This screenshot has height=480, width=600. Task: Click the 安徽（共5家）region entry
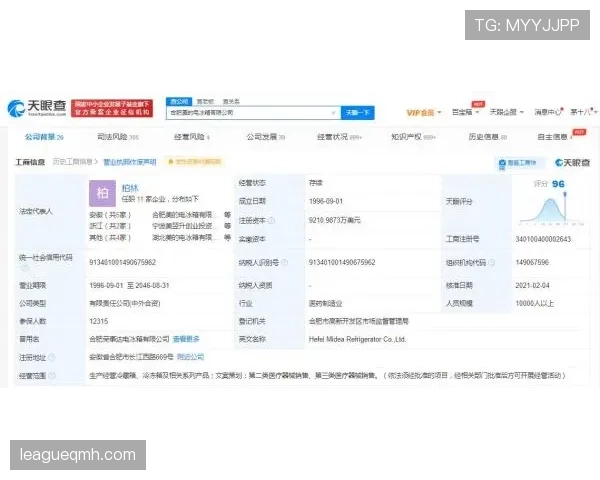pyautogui.click(x=110, y=215)
